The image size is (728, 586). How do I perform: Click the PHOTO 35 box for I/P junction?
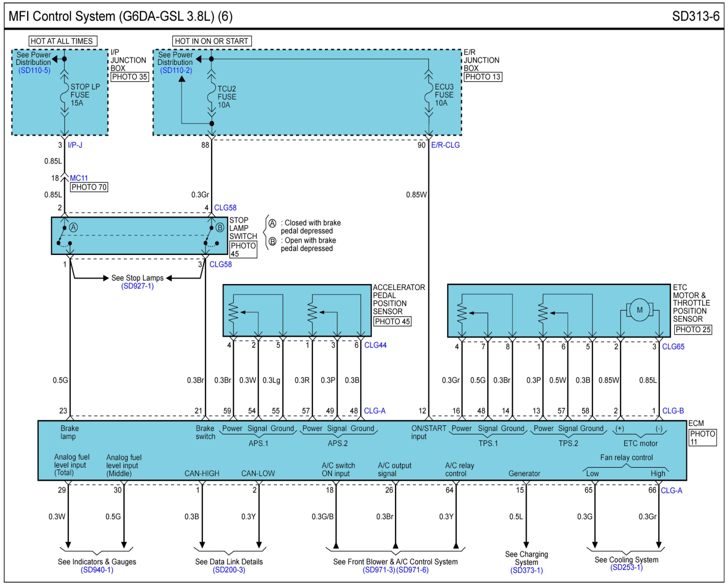130,77
